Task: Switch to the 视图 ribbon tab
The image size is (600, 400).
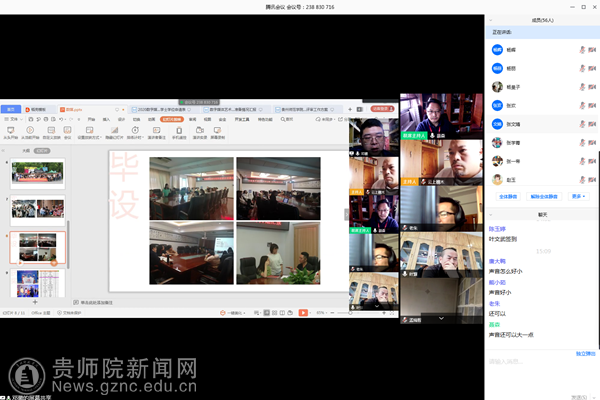Action: [x=207, y=118]
